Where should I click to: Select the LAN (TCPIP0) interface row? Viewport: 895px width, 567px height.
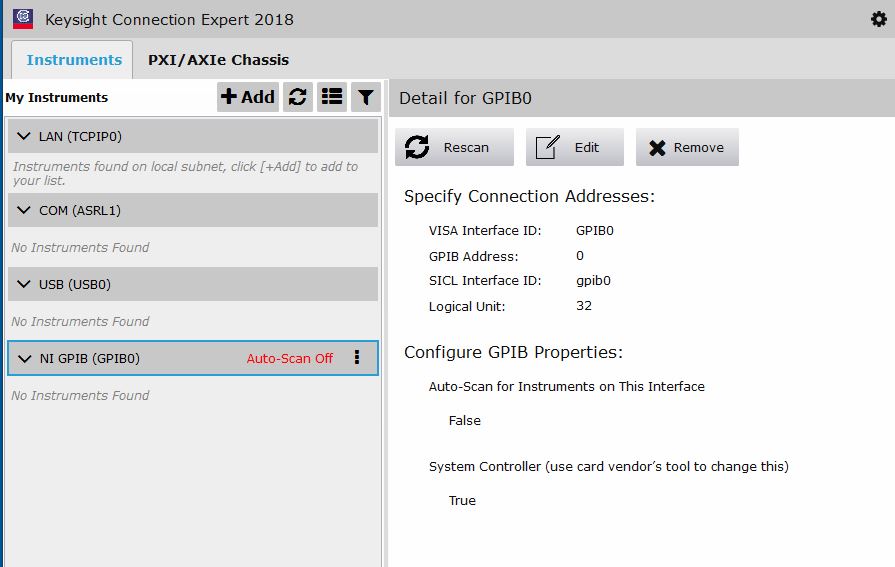pyautogui.click(x=193, y=136)
